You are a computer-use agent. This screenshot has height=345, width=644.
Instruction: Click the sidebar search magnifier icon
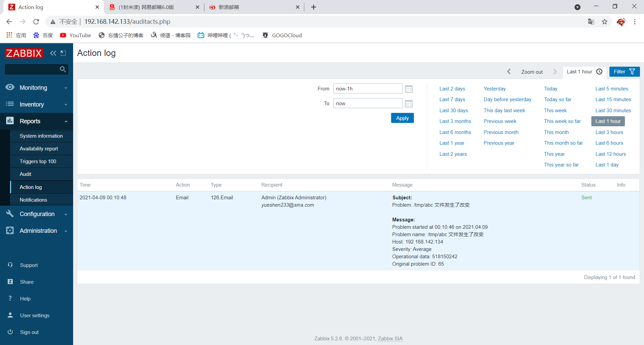tap(63, 69)
